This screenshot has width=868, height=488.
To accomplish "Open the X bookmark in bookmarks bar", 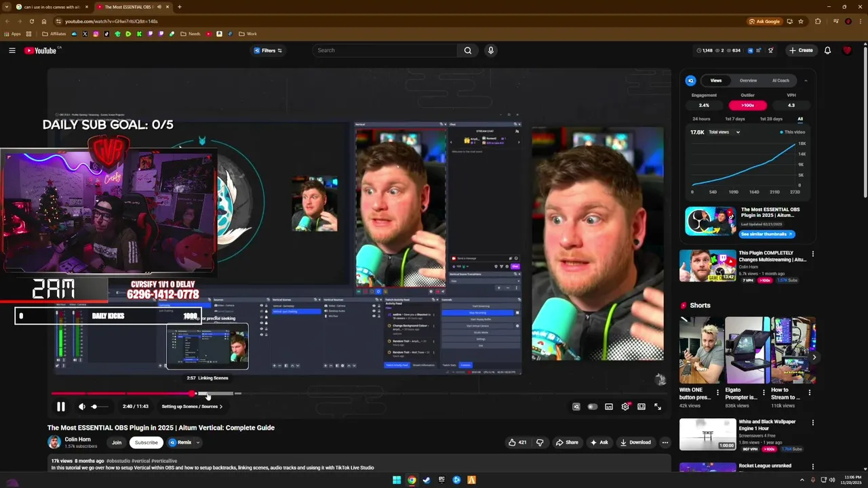I will (85, 34).
